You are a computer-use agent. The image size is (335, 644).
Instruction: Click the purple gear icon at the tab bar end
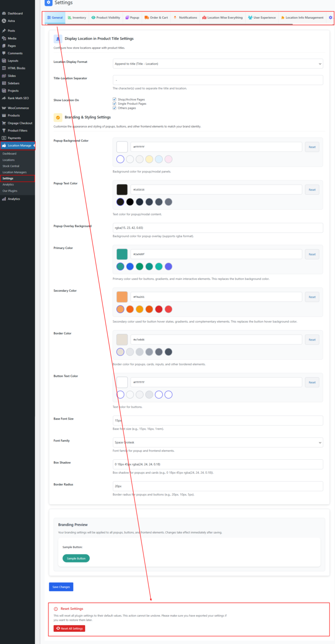tap(331, 17)
